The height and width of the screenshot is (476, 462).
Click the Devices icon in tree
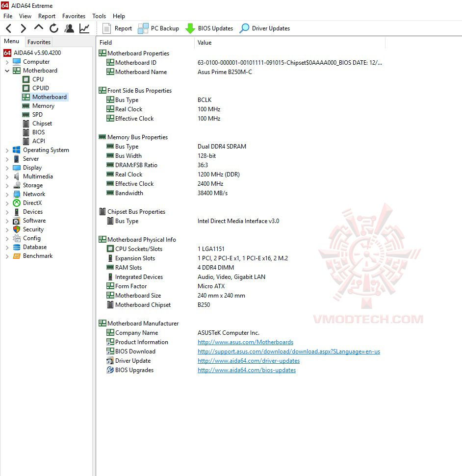(x=17, y=212)
